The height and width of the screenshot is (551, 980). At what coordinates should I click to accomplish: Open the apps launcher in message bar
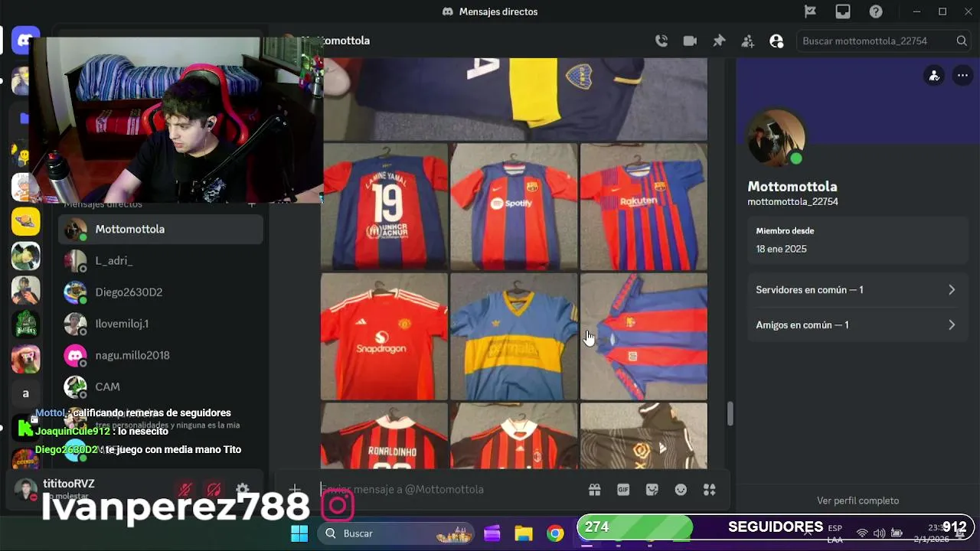(x=710, y=490)
